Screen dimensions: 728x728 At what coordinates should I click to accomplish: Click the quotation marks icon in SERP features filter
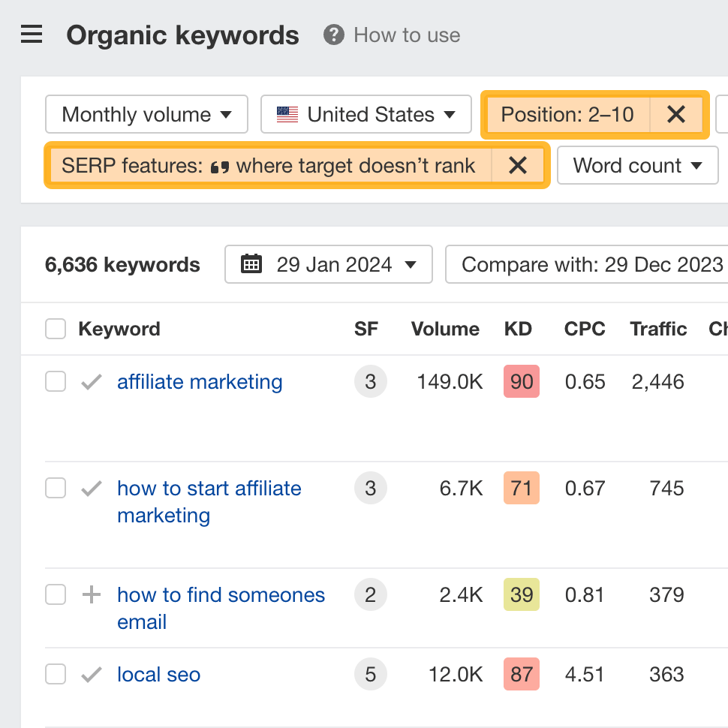pyautogui.click(x=220, y=166)
